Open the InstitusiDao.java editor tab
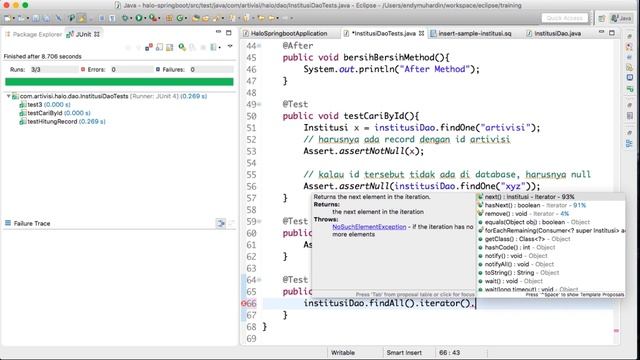 pyautogui.click(x=557, y=33)
